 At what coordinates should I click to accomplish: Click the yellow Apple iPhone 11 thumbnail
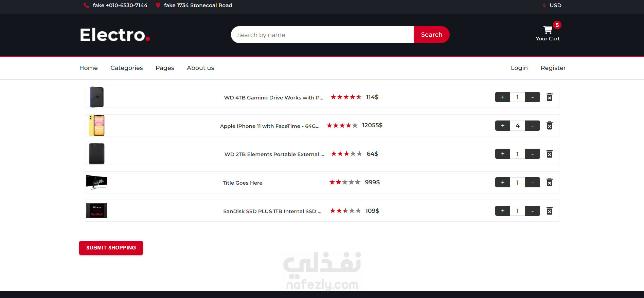(x=96, y=125)
